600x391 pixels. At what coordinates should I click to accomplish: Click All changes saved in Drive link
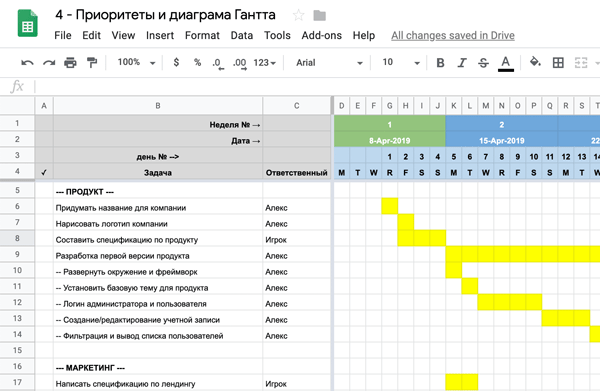(x=453, y=36)
